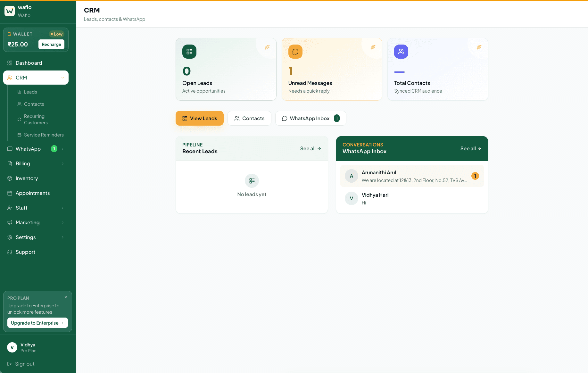Expand the Marketing submenu chevron
588x373 pixels.
click(62, 222)
